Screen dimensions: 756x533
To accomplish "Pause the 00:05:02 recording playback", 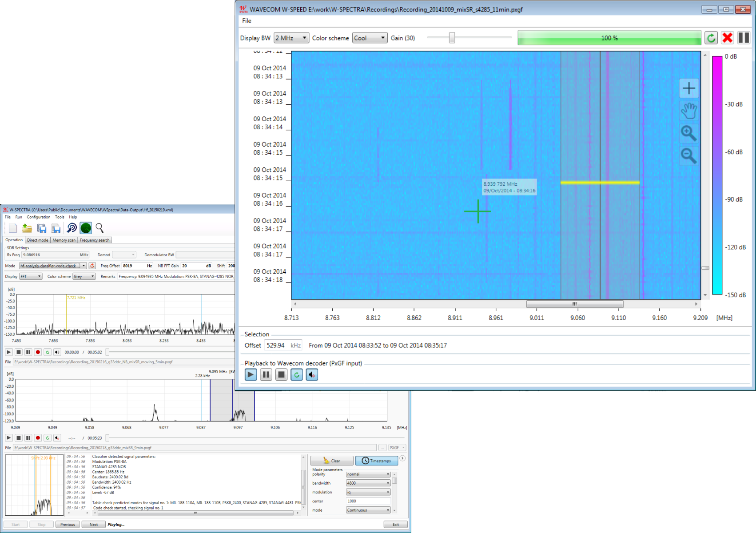I will click(x=28, y=352).
